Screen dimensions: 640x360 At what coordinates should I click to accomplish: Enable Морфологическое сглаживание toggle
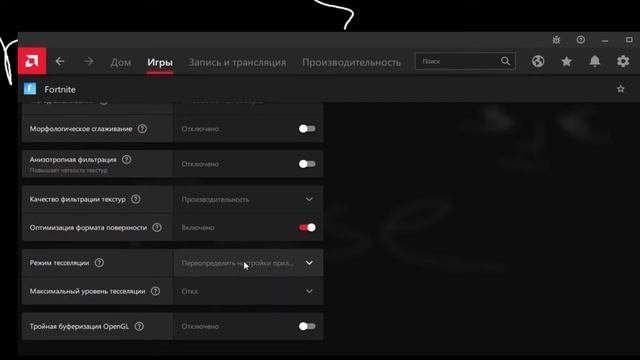307,129
